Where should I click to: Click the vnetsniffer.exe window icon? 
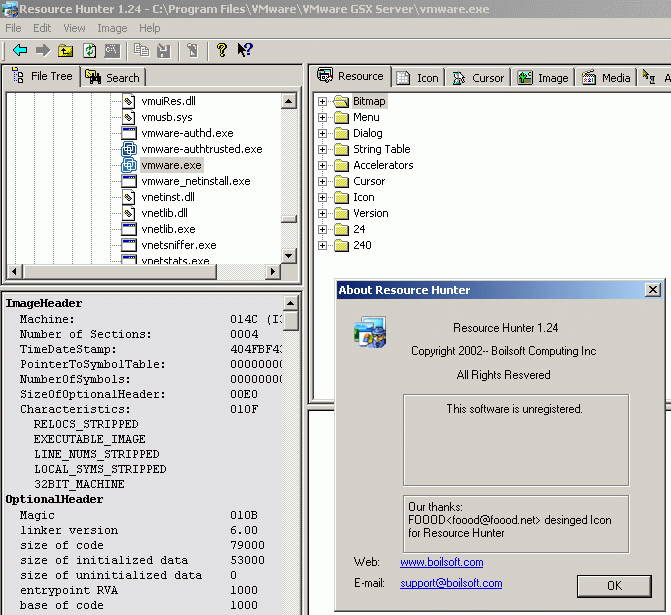click(129, 245)
